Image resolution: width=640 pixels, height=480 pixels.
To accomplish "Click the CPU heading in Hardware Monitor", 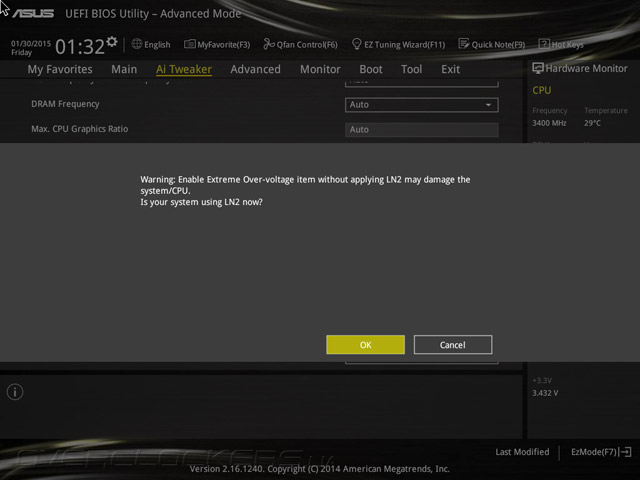I will click(542, 90).
